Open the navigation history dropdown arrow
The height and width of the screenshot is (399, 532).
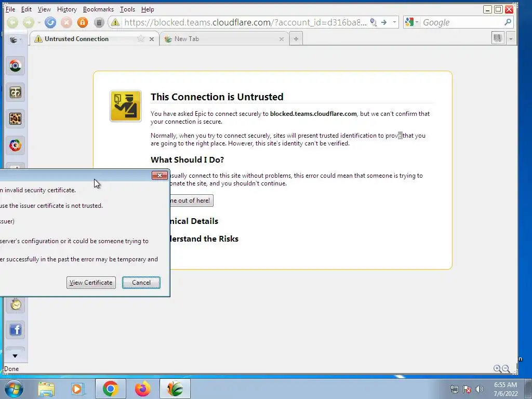click(x=39, y=23)
